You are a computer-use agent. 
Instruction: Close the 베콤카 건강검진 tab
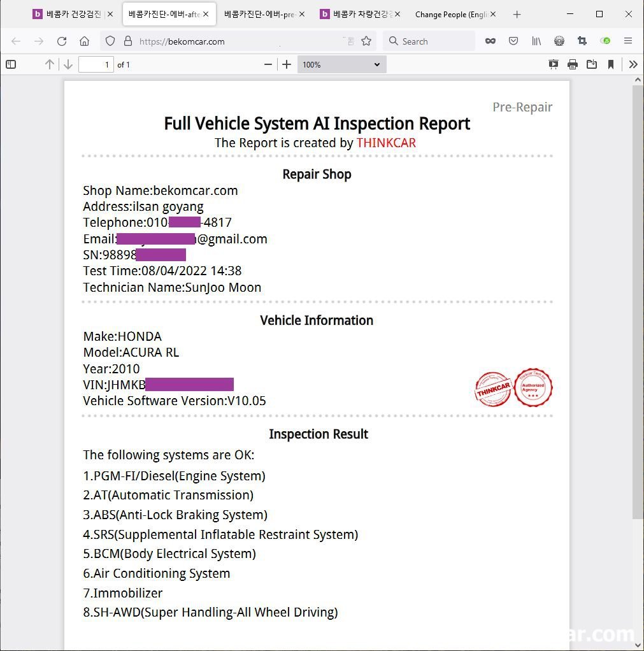point(110,15)
